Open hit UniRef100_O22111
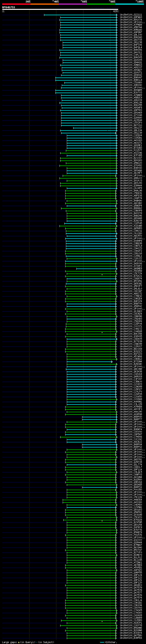Viewport: 146px width, 644px height. [131, 15]
